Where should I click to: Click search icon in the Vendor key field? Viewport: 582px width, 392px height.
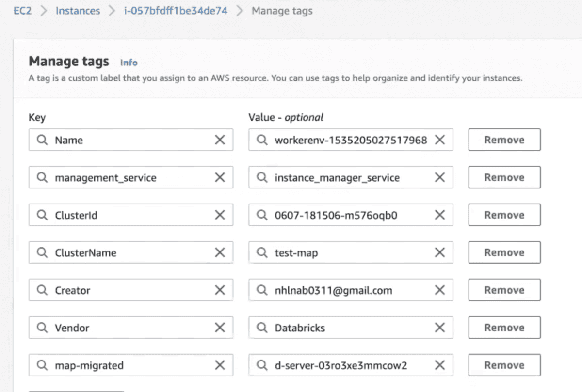[43, 328]
